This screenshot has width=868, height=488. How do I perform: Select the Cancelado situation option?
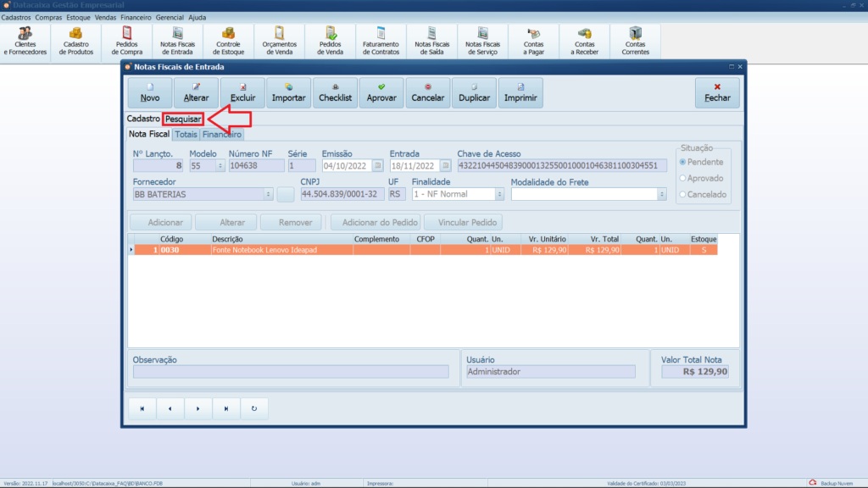683,194
